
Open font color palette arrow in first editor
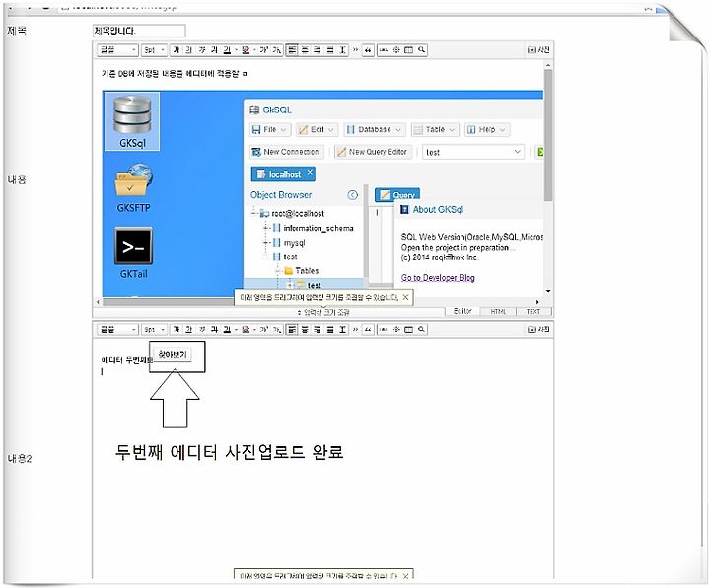coord(236,50)
